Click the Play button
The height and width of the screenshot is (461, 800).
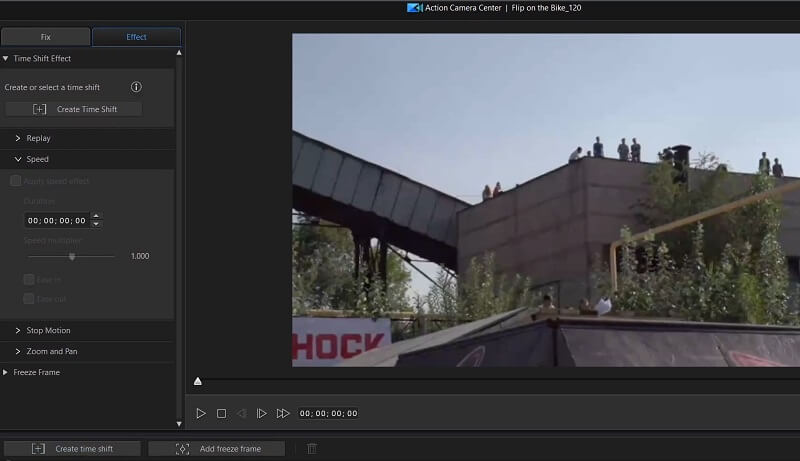click(201, 413)
